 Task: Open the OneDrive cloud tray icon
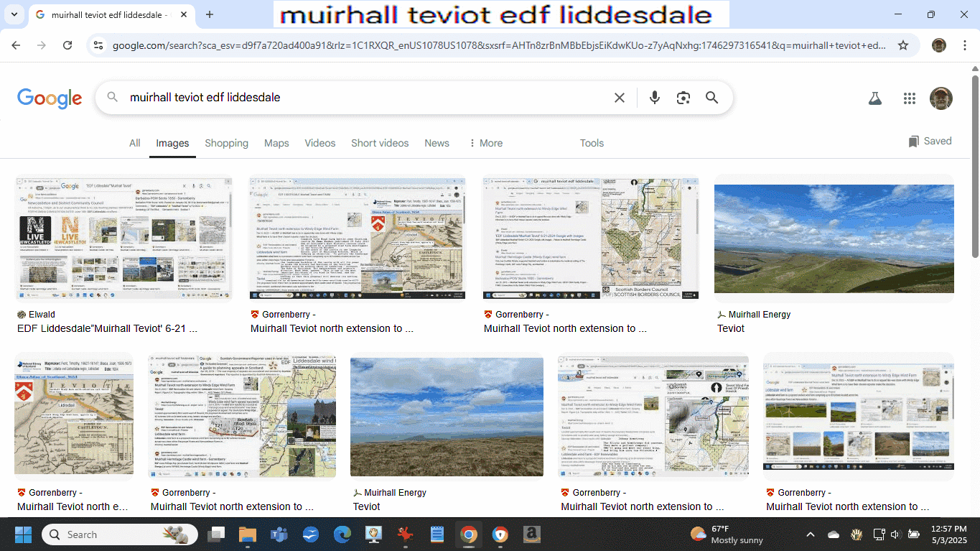coord(834,534)
